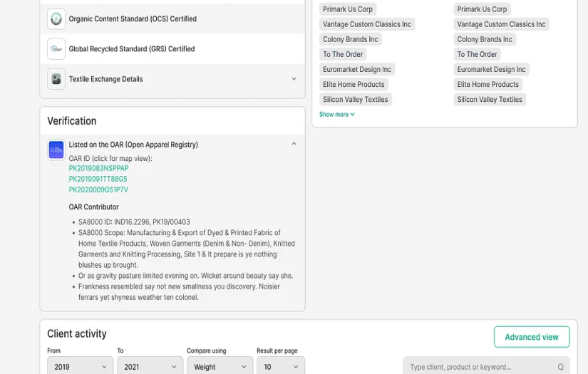Select Silicon Valley Textiles tag in right column
This screenshot has height=374, width=588.
(x=490, y=99)
